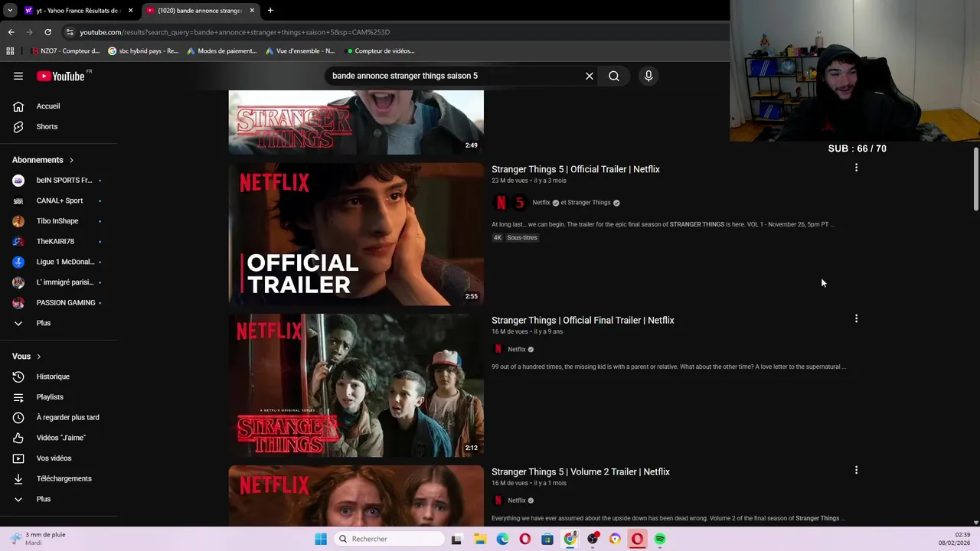Open Modes de paiement... bookmark
This screenshot has width=980, height=551.
coord(221,51)
